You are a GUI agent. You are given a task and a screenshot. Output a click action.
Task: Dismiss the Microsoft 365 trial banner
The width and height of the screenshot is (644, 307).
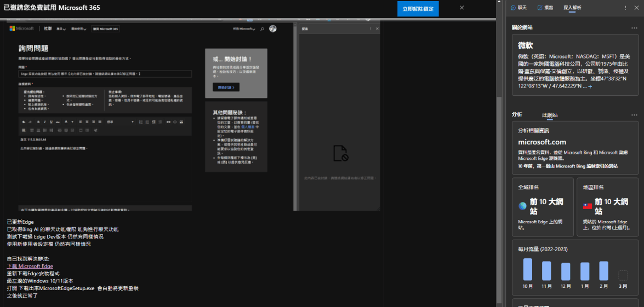pos(462,7)
